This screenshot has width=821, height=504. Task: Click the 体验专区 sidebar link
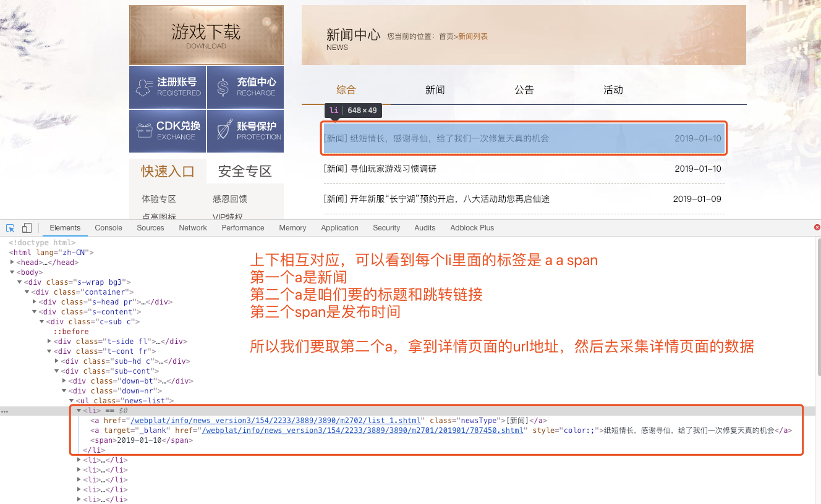(159, 199)
